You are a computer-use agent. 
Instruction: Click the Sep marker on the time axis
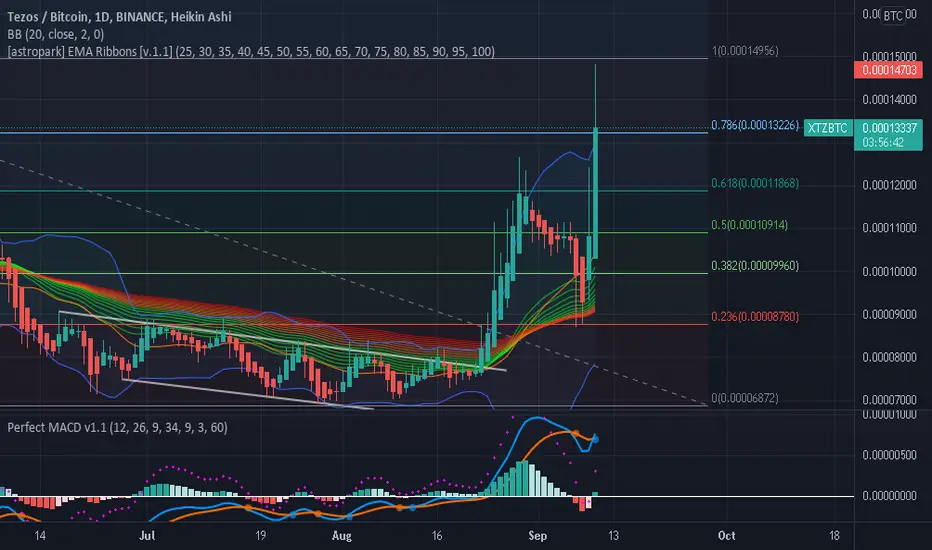[537, 536]
